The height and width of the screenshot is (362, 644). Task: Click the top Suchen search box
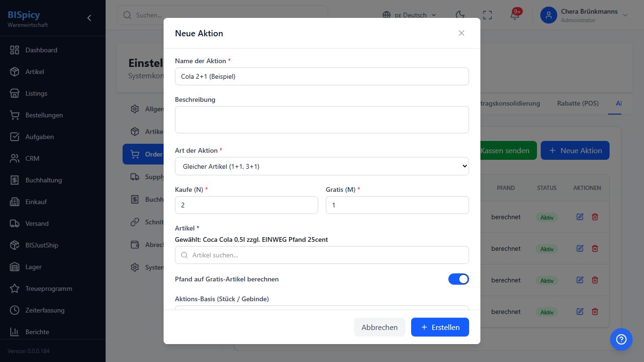223,15
